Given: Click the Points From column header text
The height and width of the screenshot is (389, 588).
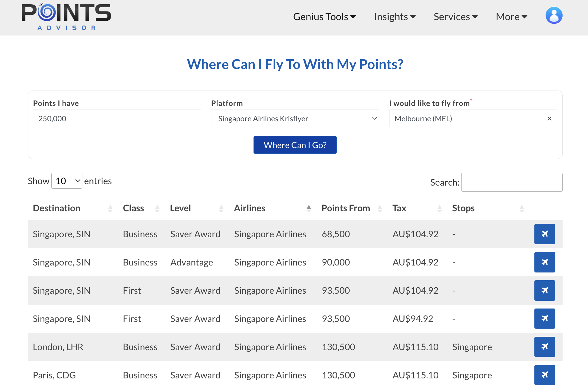Looking at the screenshot, I should (x=346, y=208).
